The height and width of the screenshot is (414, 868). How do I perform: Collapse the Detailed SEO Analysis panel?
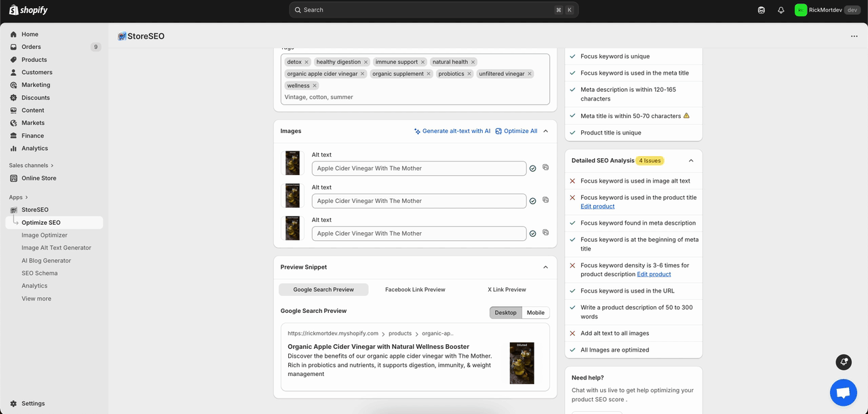pos(691,161)
